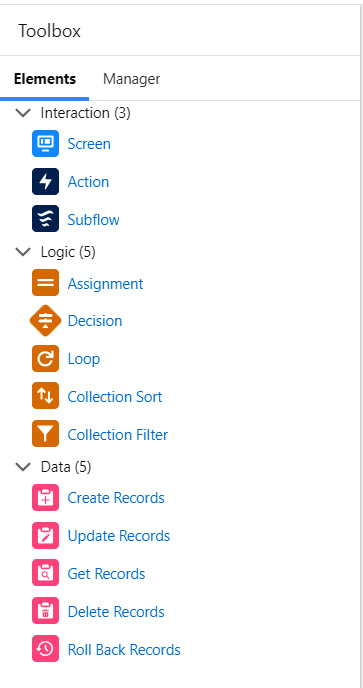Select the Loop circular arrow icon
The height and width of the screenshot is (688, 363).
[x=45, y=358]
